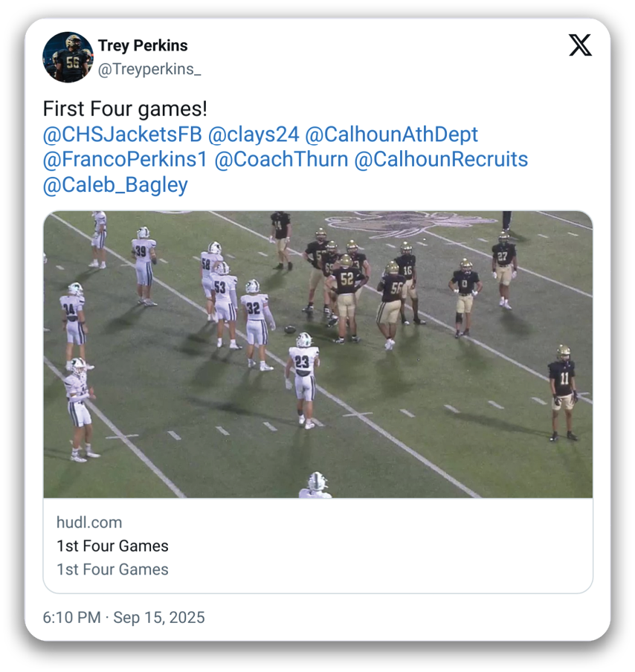635x672 pixels.
Task: Click the hudl.com domain label
Action: coord(89,522)
